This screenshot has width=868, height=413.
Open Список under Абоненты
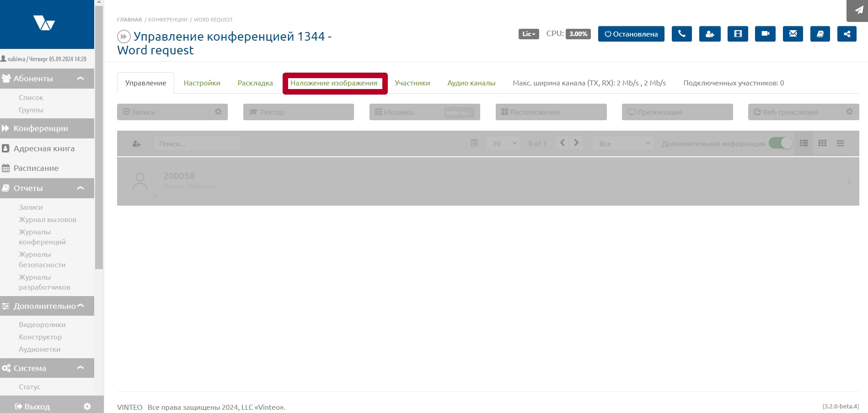(31, 97)
